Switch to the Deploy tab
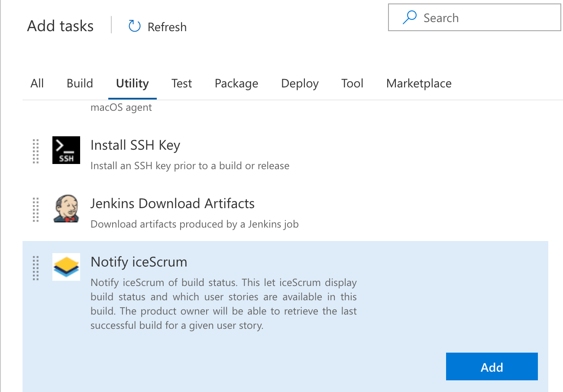Image resolution: width=563 pixels, height=392 pixels. 300,84
